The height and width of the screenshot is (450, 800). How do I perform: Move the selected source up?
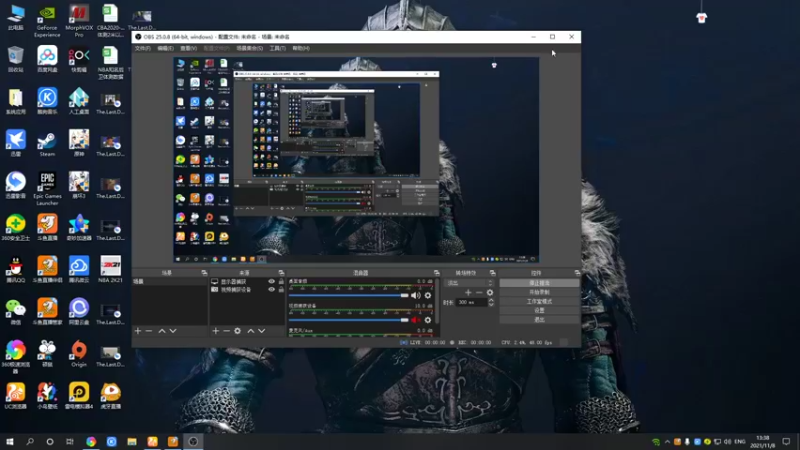pyautogui.click(x=251, y=331)
